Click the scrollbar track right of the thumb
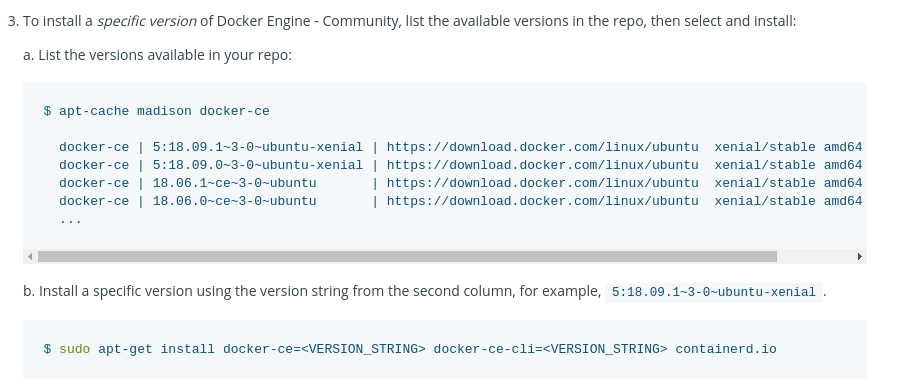The height and width of the screenshot is (390, 899). click(x=815, y=256)
